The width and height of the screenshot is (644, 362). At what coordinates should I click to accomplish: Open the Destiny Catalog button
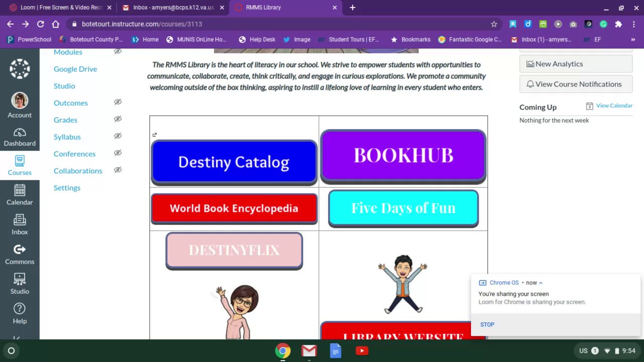(234, 162)
